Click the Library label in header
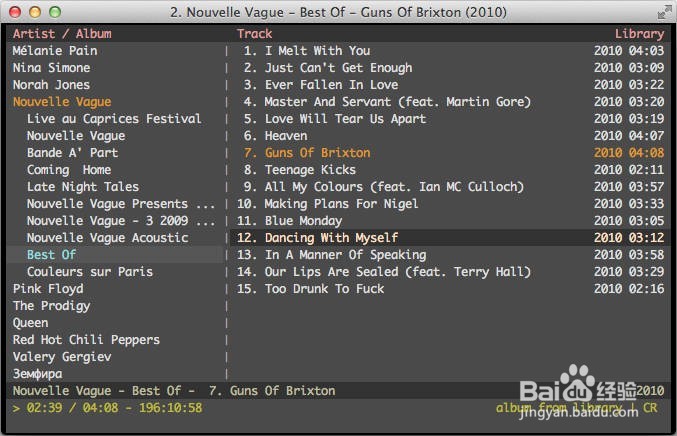Image resolution: width=677 pixels, height=436 pixels. [639, 34]
